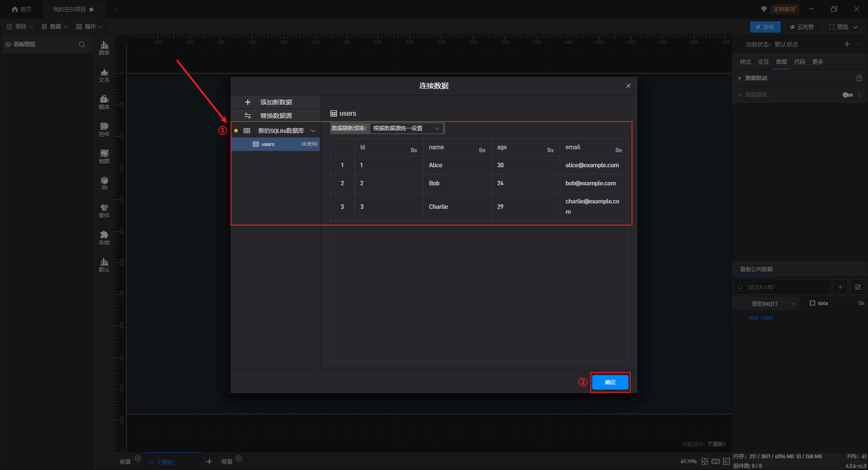Switch to the 数据 tab in the properties panel
The height and width of the screenshot is (470, 868).
click(x=781, y=62)
